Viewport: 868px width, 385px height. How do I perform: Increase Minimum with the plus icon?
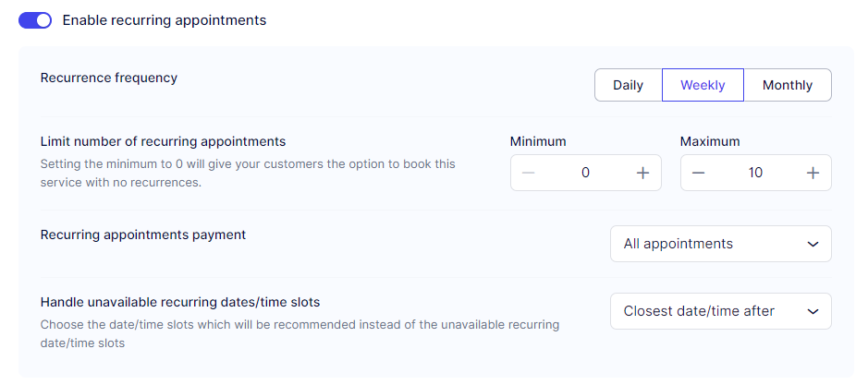point(642,173)
